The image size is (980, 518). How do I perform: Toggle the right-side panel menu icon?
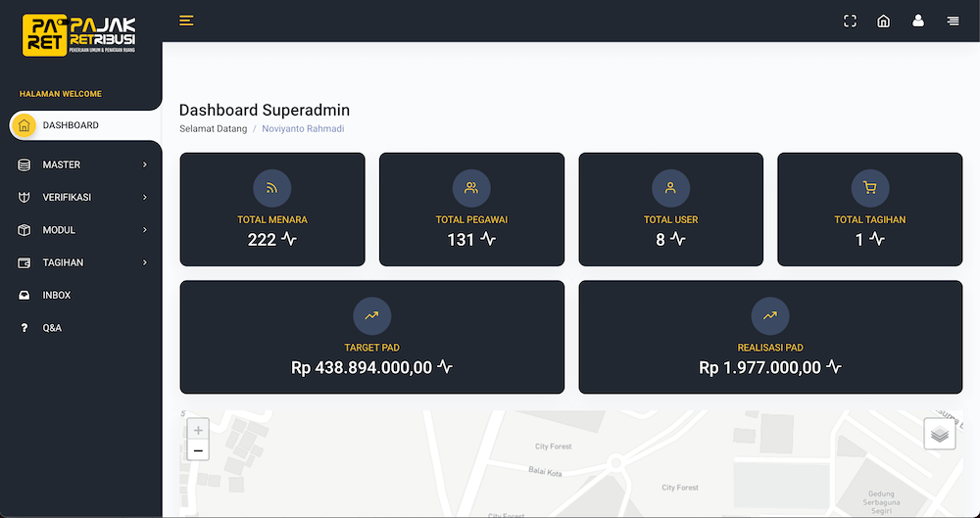tap(953, 21)
